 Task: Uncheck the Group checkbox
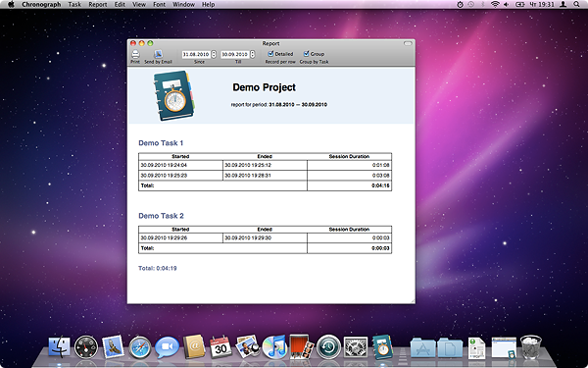307,54
